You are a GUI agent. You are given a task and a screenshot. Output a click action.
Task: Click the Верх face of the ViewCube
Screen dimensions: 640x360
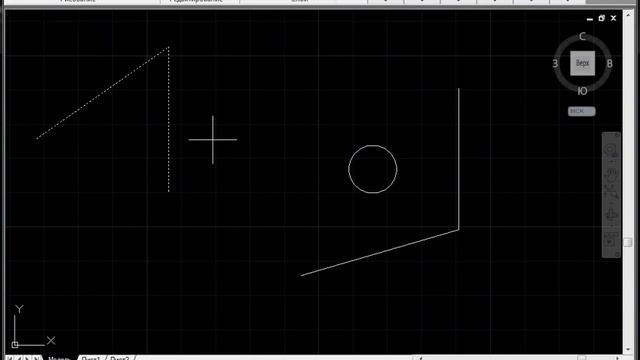(x=582, y=63)
